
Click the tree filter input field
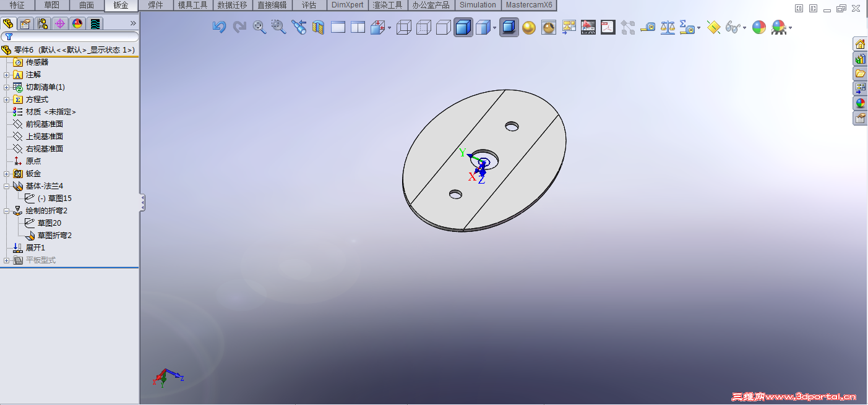click(x=69, y=37)
